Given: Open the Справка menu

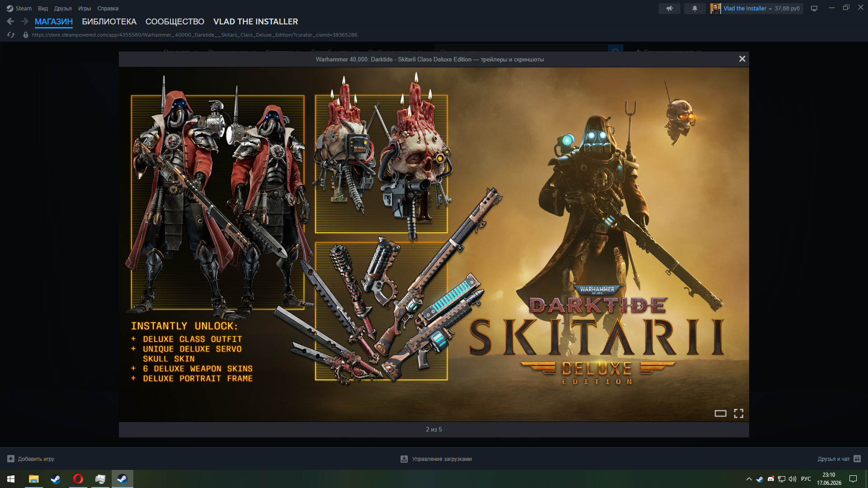Looking at the screenshot, I should click(108, 8).
